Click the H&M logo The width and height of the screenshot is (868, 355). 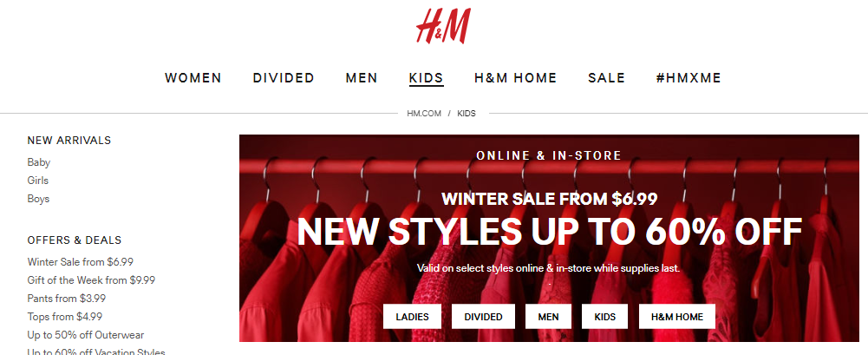pyautogui.click(x=443, y=25)
